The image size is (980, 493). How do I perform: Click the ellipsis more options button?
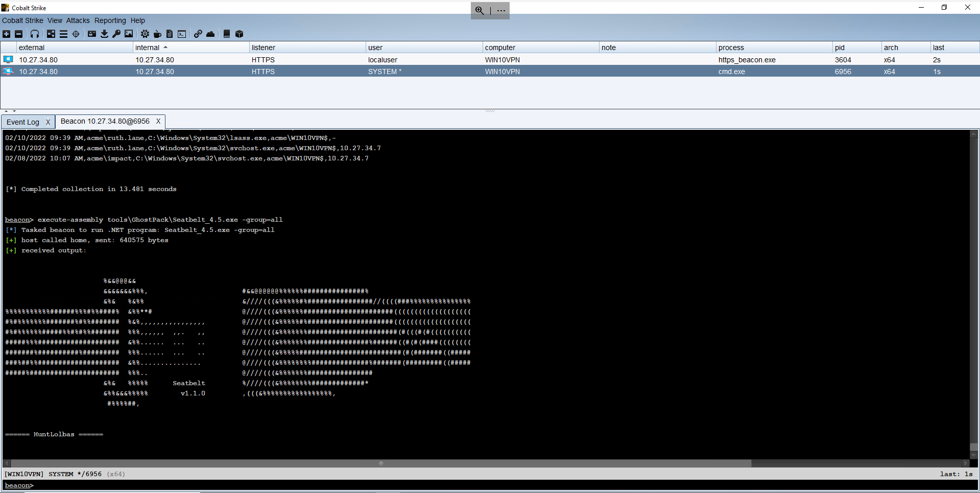point(501,10)
